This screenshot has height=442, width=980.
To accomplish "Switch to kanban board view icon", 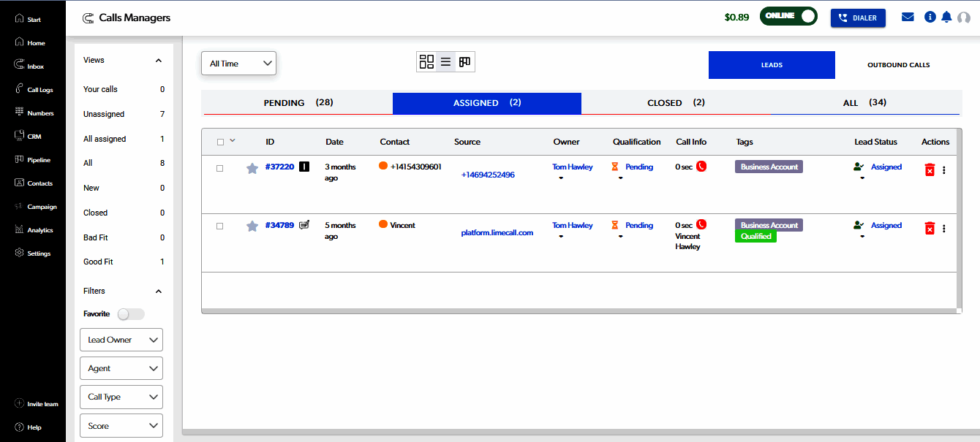I will [464, 62].
